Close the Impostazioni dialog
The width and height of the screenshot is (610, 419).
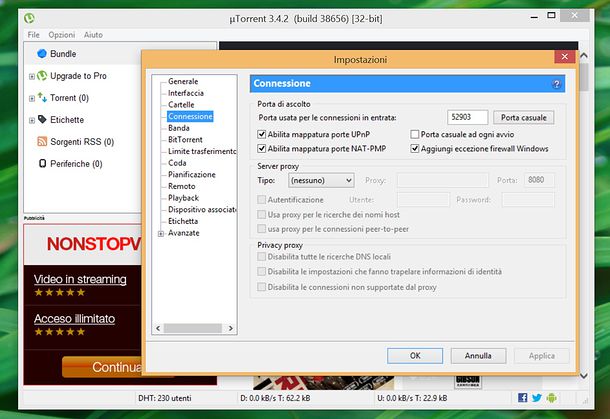tap(564, 57)
